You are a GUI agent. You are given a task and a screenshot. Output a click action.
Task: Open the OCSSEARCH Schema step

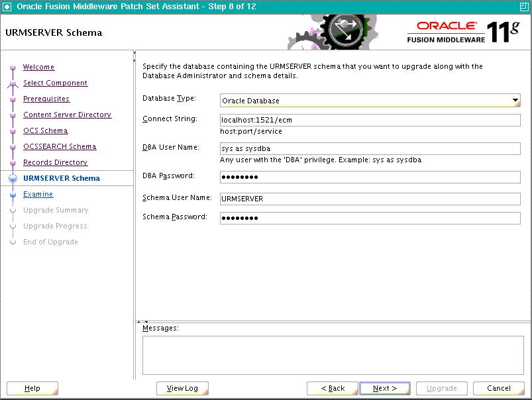click(x=60, y=147)
